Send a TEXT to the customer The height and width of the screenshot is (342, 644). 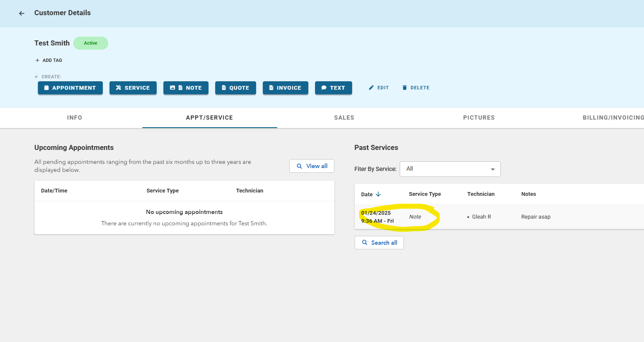(x=333, y=88)
